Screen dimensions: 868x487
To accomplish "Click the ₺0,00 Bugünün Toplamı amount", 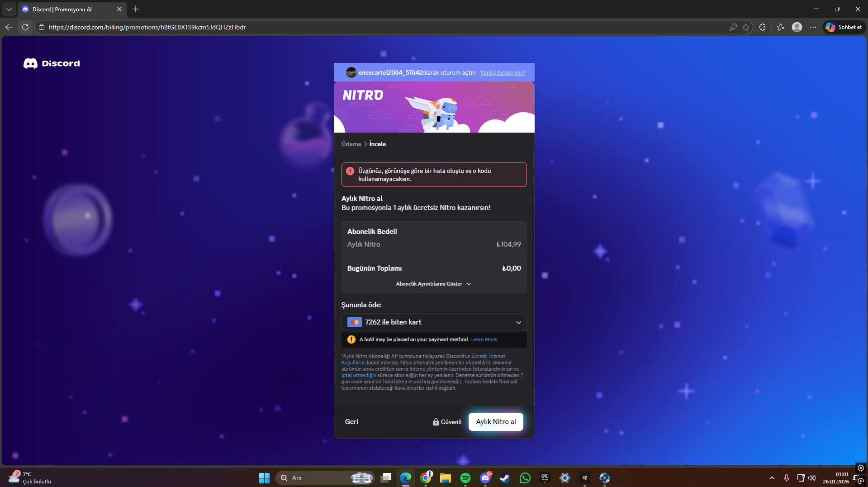I will (512, 268).
